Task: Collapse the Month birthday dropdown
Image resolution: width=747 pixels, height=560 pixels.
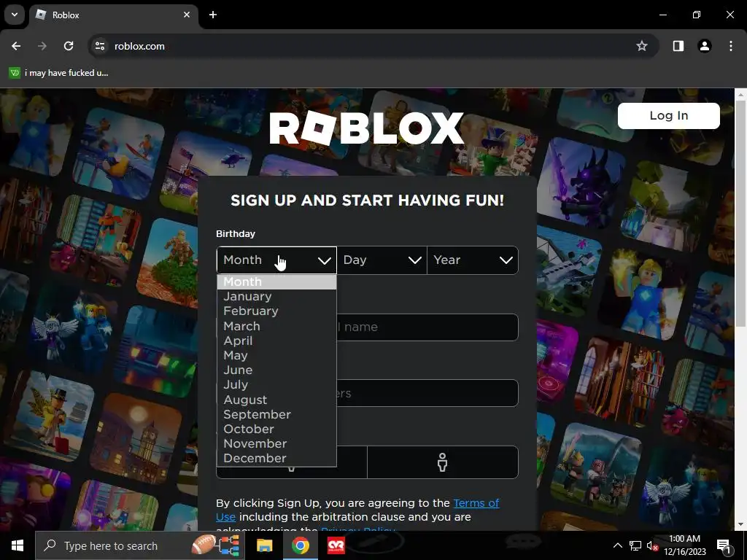Action: coord(276,260)
